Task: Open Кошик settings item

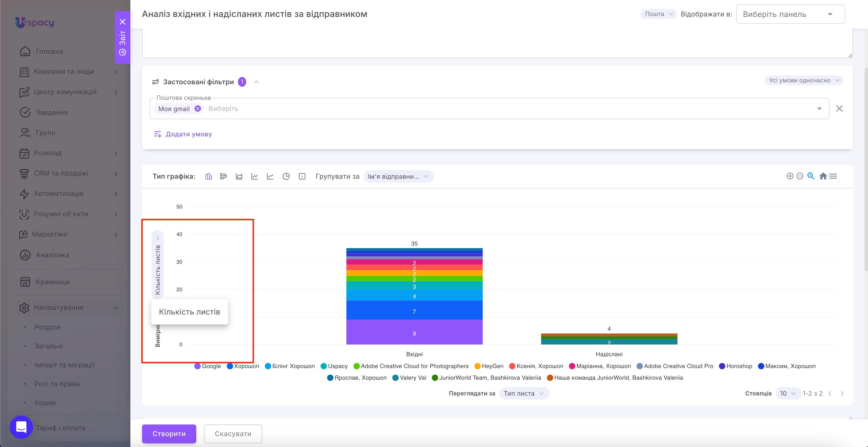Action: [45, 403]
